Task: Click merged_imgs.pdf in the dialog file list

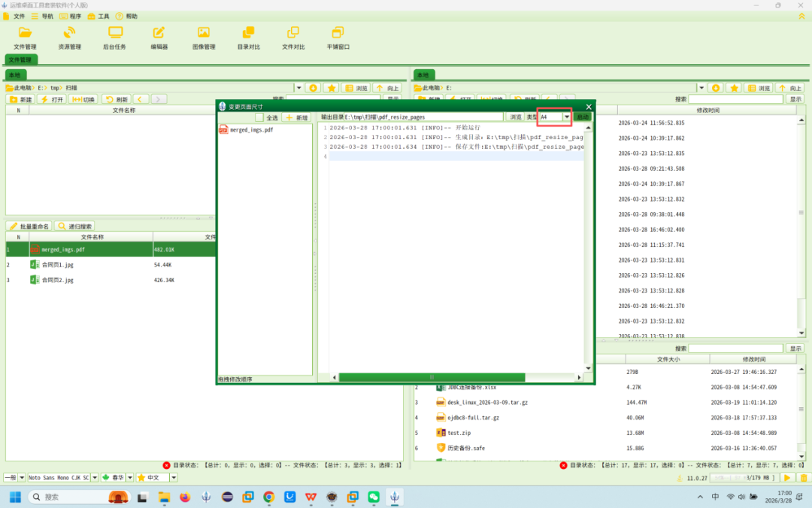Action: point(252,129)
